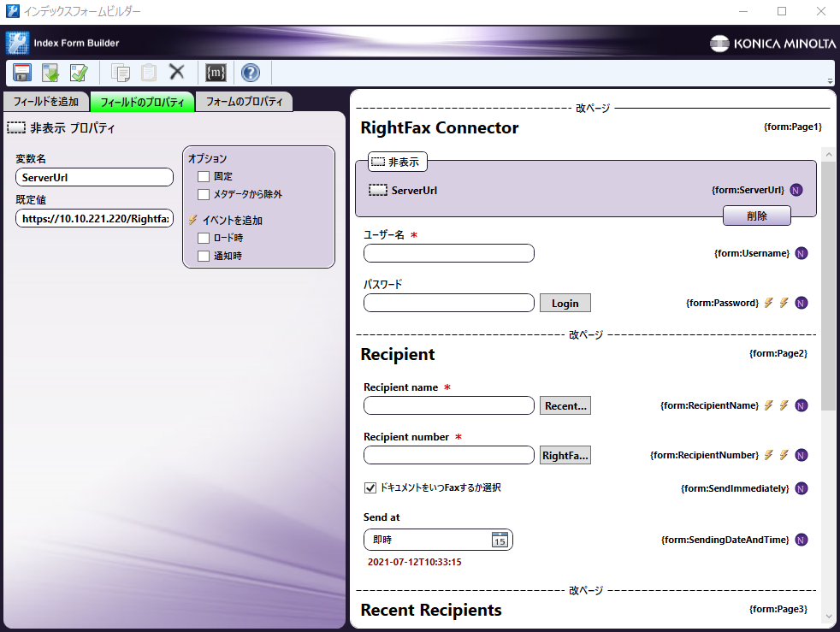Viewport: 840px width, 632px height.
Task: Switch to the フィールドを追加 tab
Action: click(46, 102)
